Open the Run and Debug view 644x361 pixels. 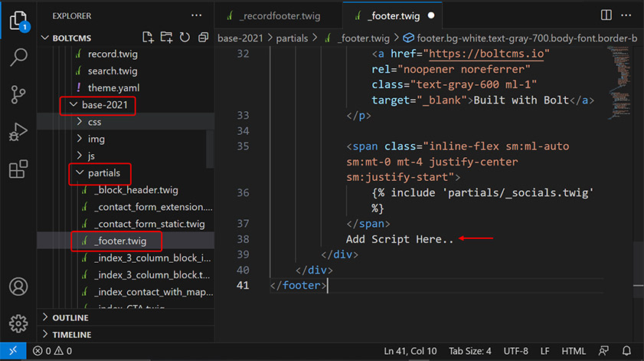pyautogui.click(x=18, y=132)
